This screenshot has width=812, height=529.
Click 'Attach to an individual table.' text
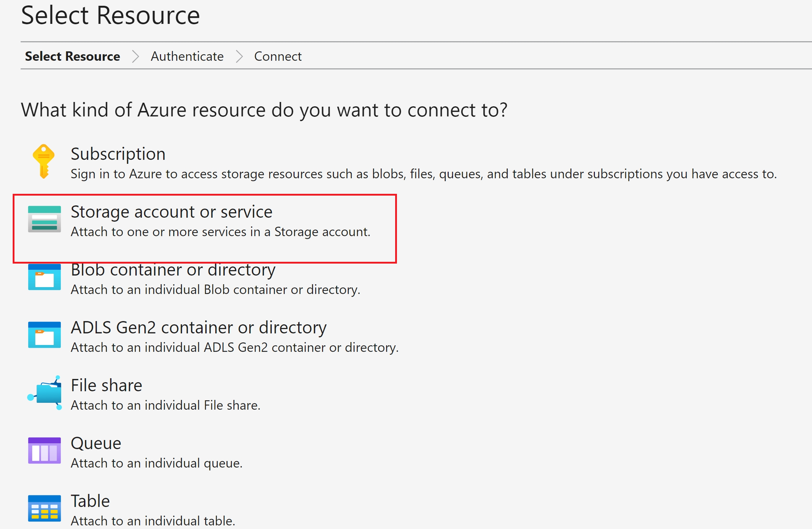[x=153, y=521]
